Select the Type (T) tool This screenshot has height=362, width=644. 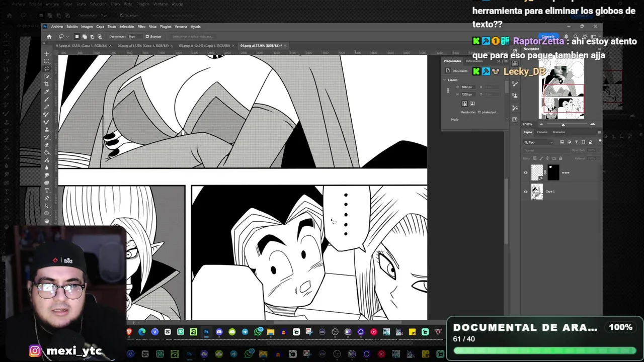coord(47,191)
